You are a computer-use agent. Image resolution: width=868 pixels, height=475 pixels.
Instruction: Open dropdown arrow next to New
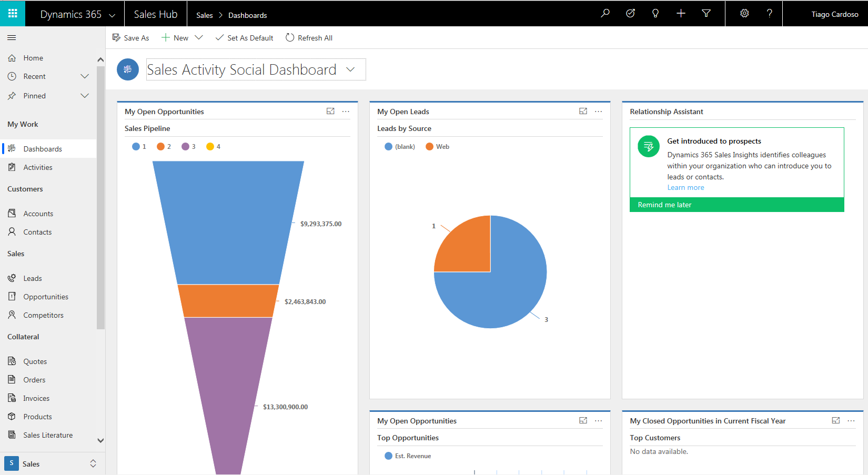199,37
